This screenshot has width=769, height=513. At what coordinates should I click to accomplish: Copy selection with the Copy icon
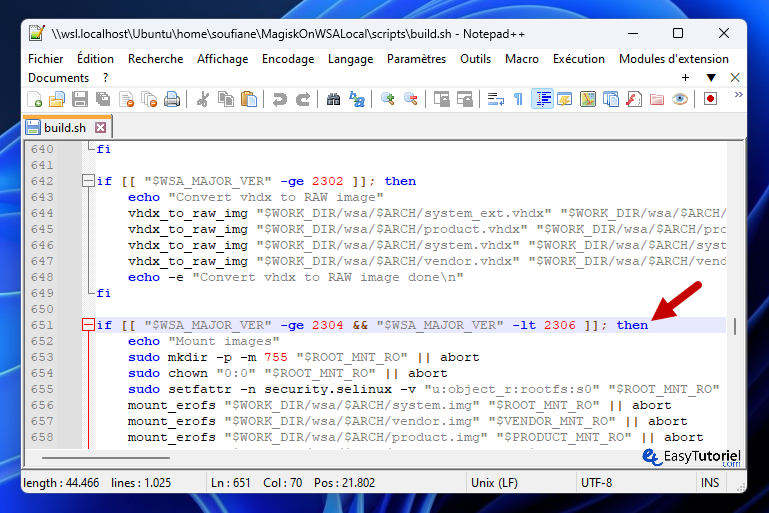pos(226,100)
